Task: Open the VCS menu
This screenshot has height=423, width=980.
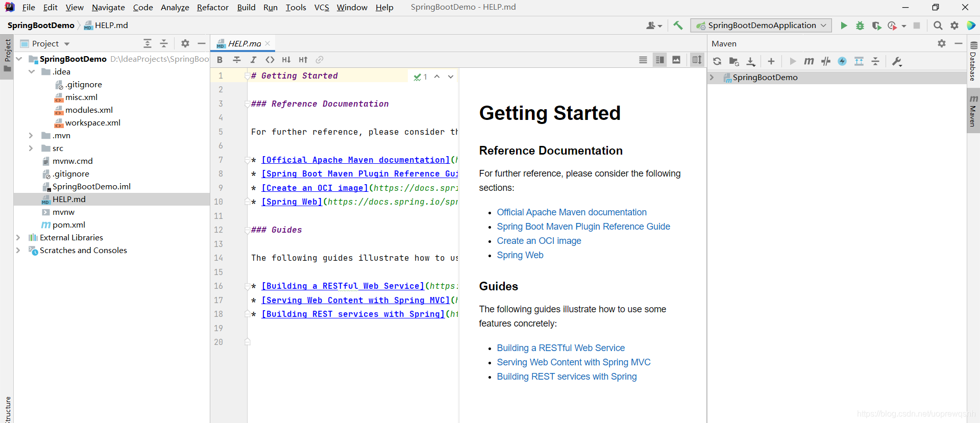Action: click(322, 7)
